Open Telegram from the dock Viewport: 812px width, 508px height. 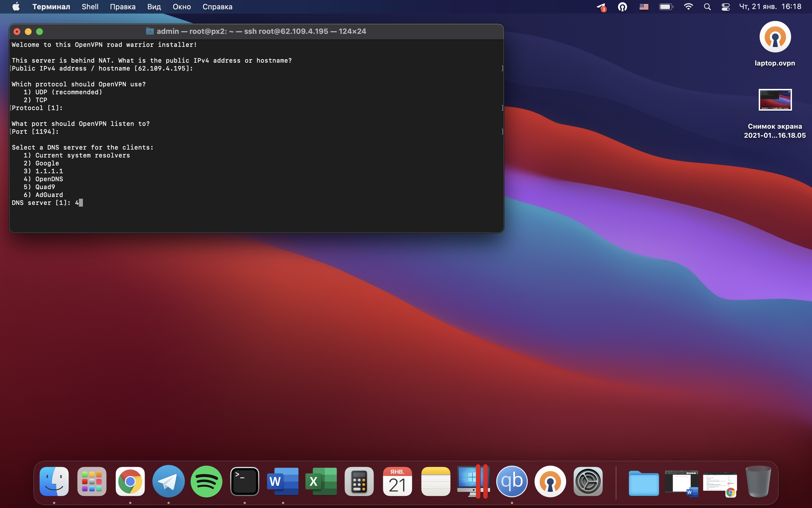[168, 481]
